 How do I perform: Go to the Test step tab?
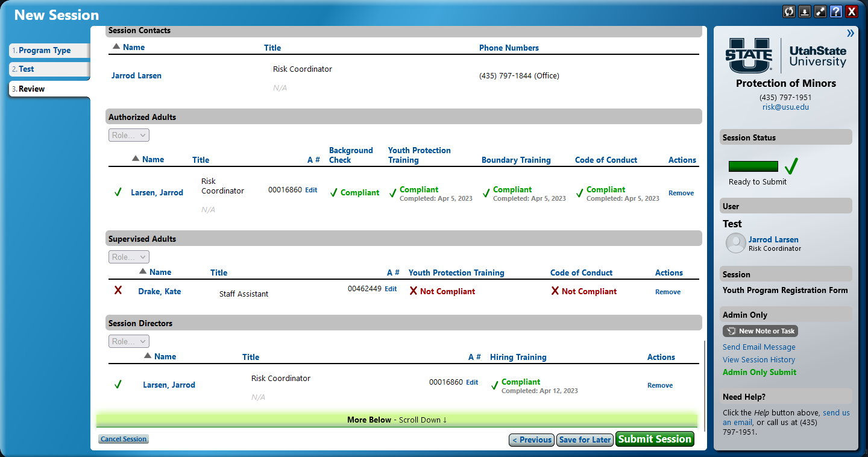point(49,69)
